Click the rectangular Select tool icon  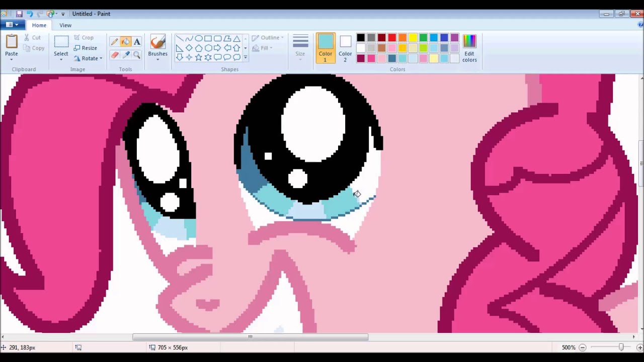[61, 42]
